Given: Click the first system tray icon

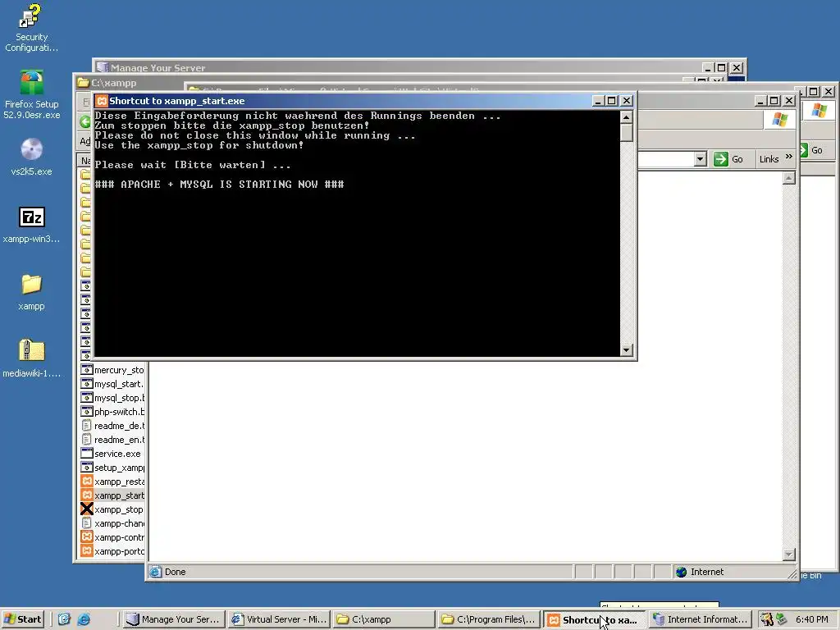Looking at the screenshot, I should tap(767, 619).
